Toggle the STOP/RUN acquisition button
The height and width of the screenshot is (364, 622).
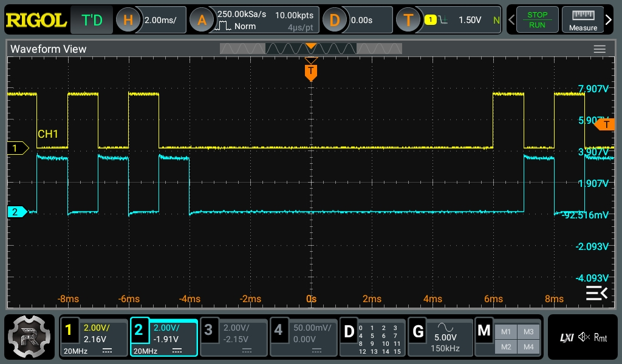coord(536,20)
